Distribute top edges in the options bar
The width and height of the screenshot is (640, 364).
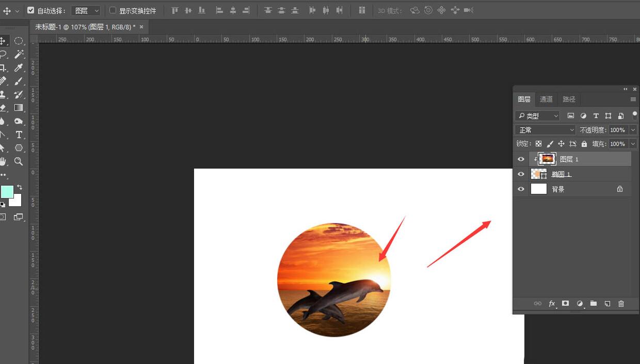tap(268, 10)
